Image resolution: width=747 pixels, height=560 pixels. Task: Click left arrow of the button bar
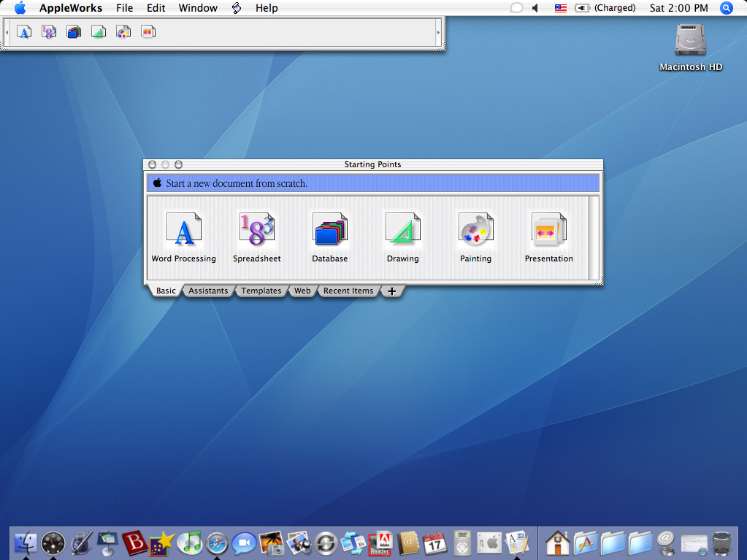(x=7, y=32)
